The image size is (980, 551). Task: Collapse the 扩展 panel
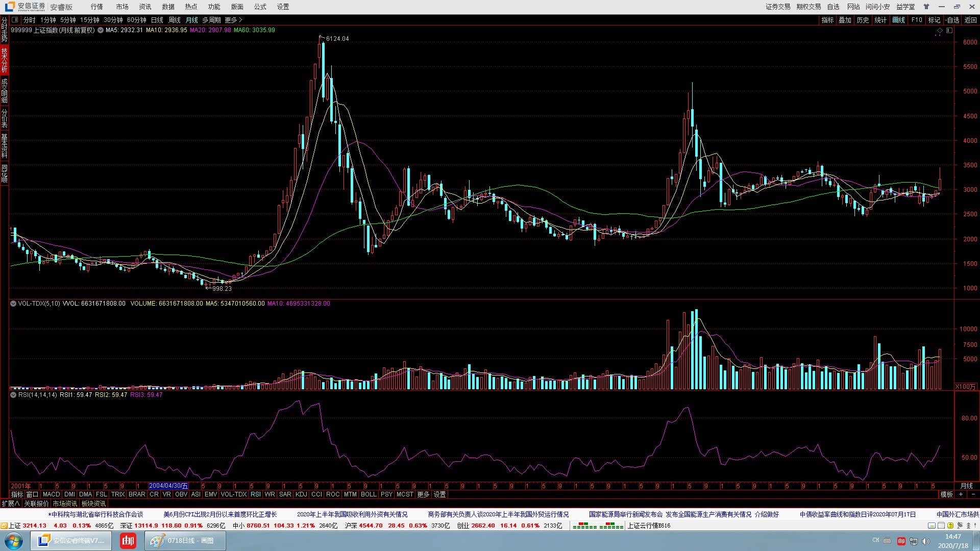pyautogui.click(x=11, y=504)
